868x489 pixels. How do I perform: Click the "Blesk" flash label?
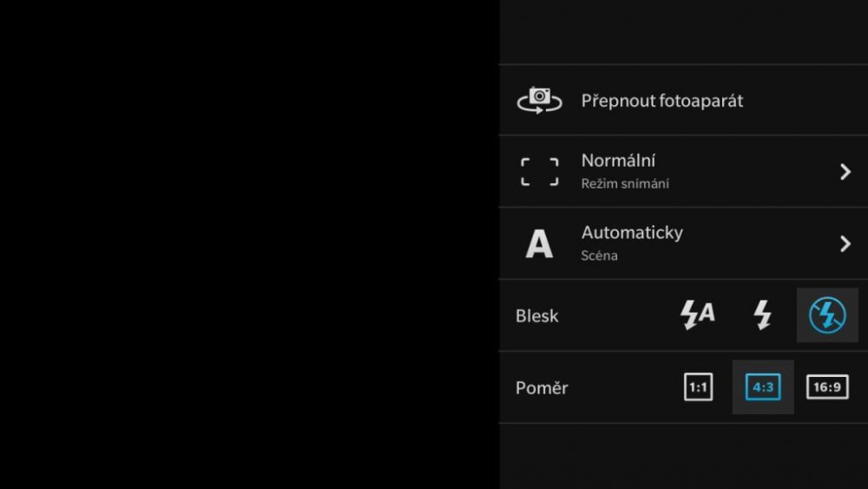[537, 316]
